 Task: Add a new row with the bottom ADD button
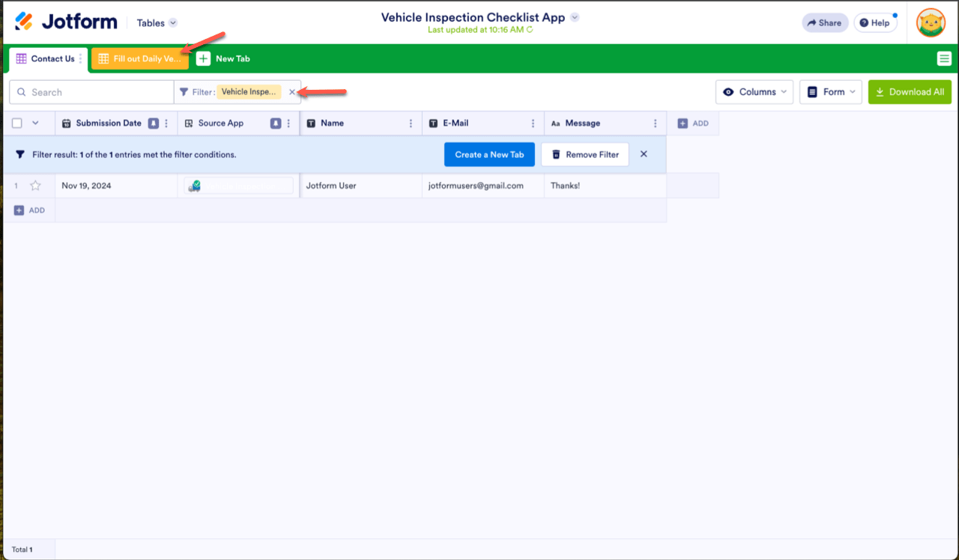[29, 210]
